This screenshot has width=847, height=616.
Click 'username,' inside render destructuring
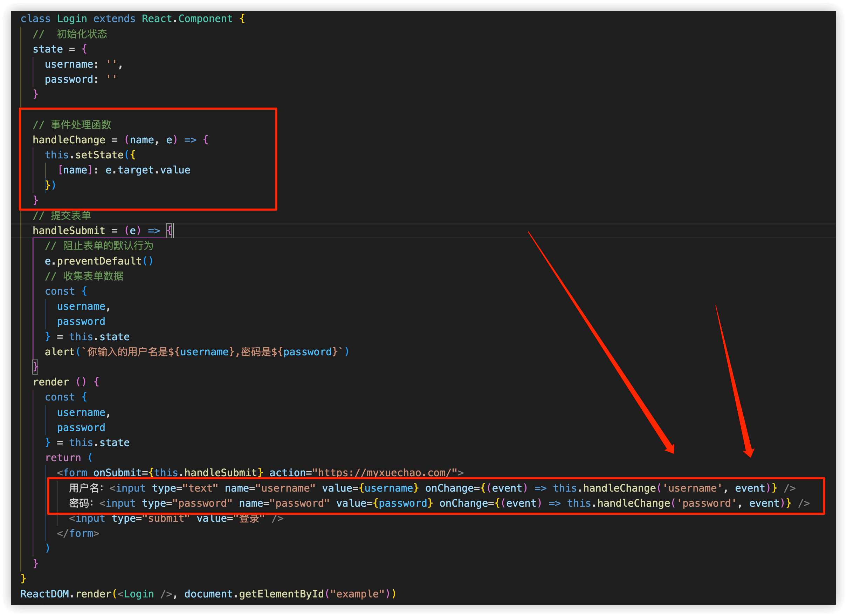[84, 412]
